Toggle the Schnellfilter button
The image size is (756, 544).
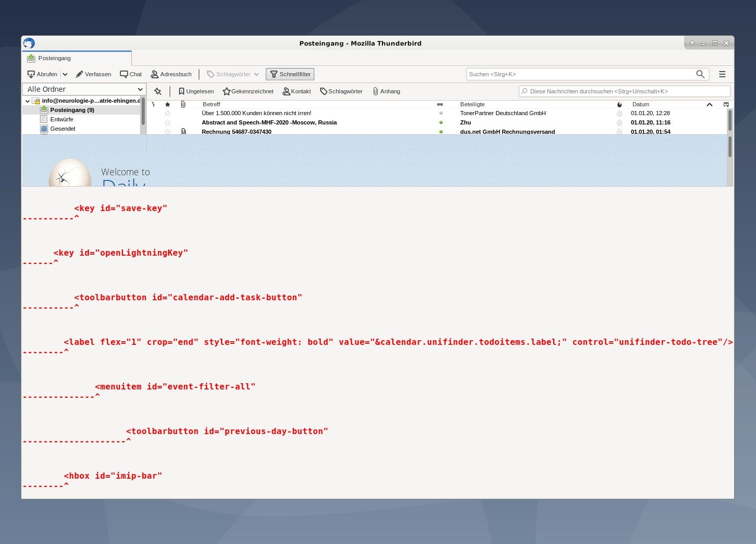pos(290,74)
